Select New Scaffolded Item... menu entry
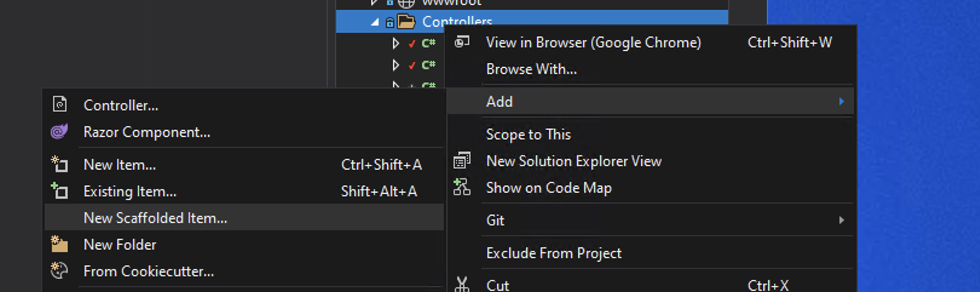This screenshot has width=980, height=292. (155, 218)
